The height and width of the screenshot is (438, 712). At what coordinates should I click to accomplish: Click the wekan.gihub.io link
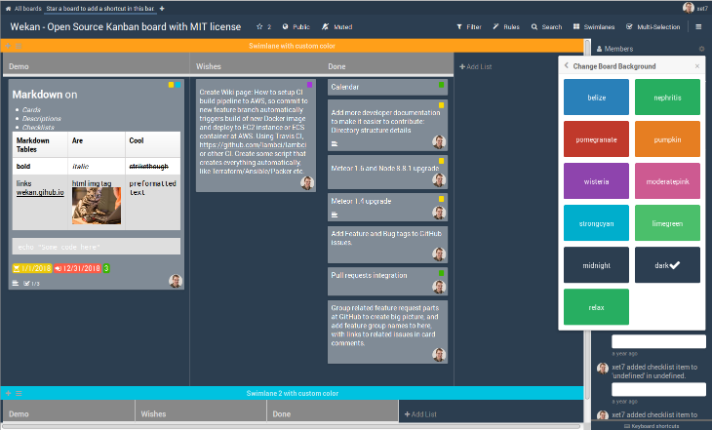click(x=40, y=192)
